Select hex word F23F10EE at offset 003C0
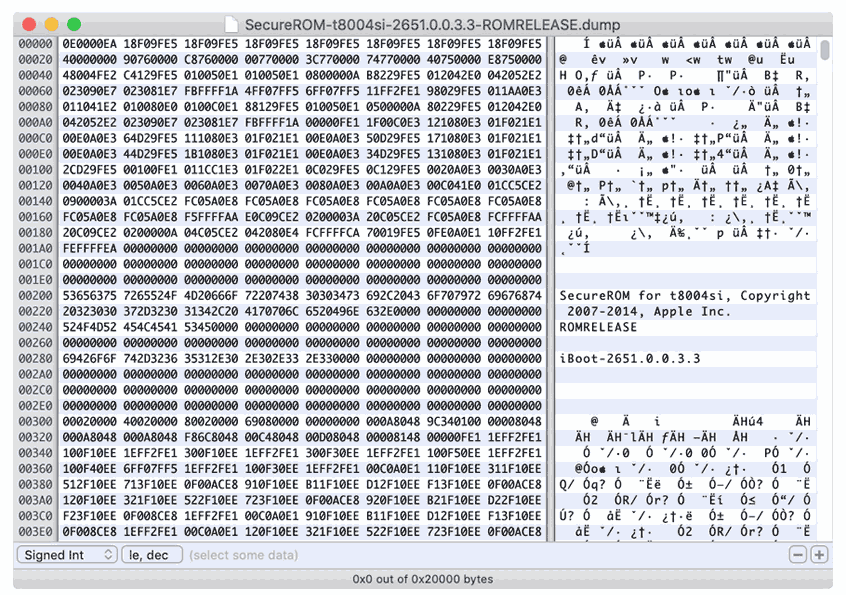Image resolution: width=846 pixels, height=595 pixels. point(90,516)
